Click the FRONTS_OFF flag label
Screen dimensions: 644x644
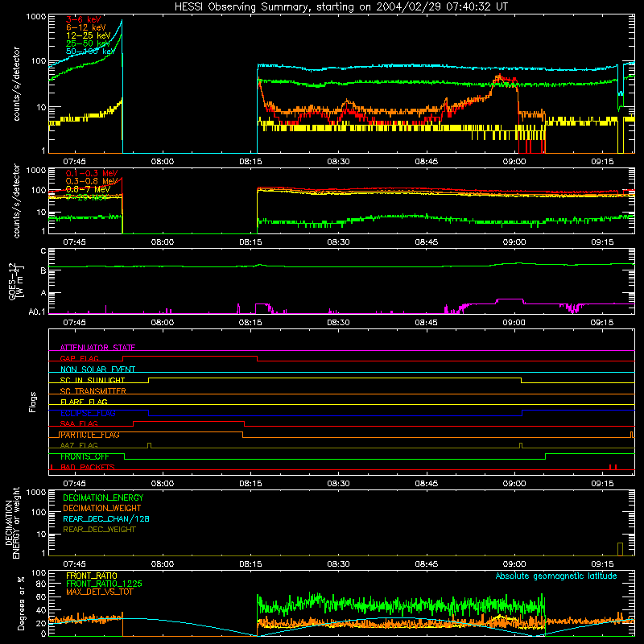[85, 456]
